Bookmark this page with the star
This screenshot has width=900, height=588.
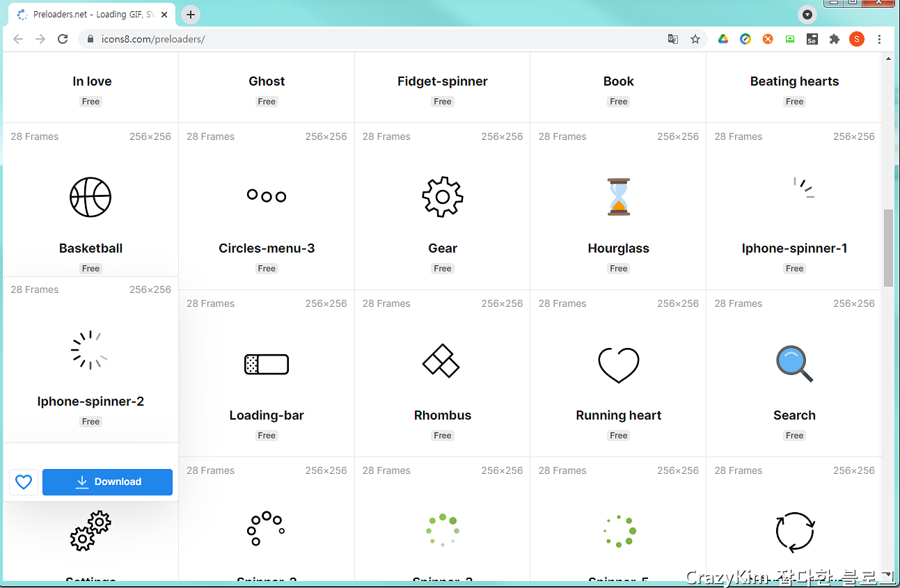click(x=695, y=39)
